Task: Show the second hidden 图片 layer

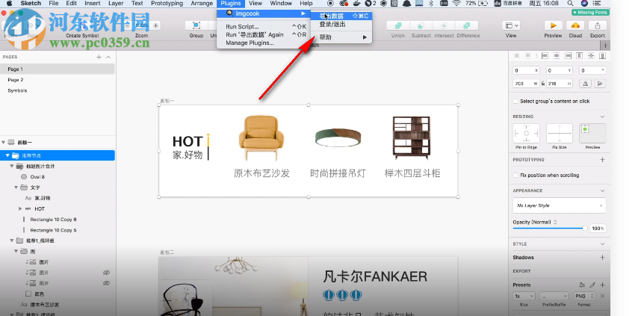Action: point(106,273)
